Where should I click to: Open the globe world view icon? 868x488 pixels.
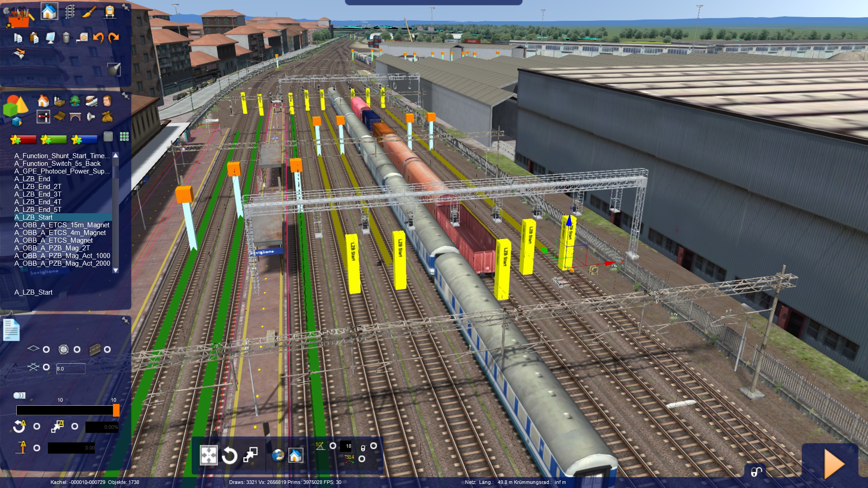278,455
